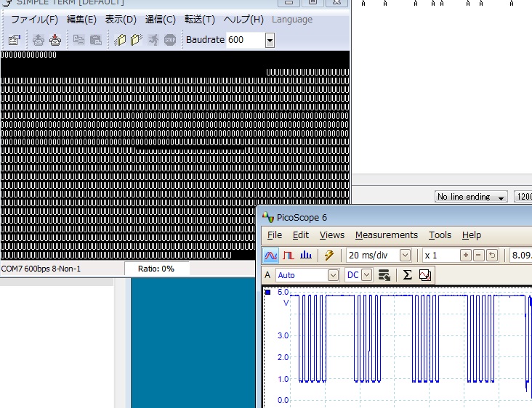Open the reference waveforms icon

[x=425, y=275]
